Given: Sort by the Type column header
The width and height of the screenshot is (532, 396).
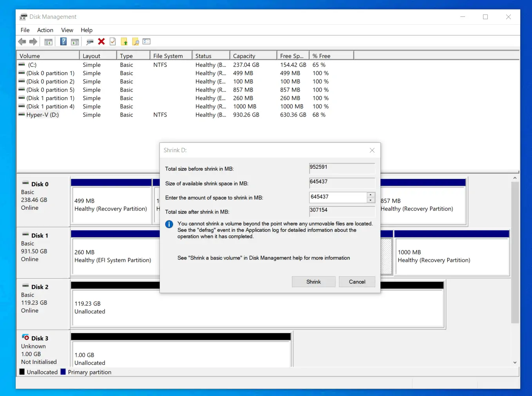Looking at the screenshot, I should (x=133, y=56).
